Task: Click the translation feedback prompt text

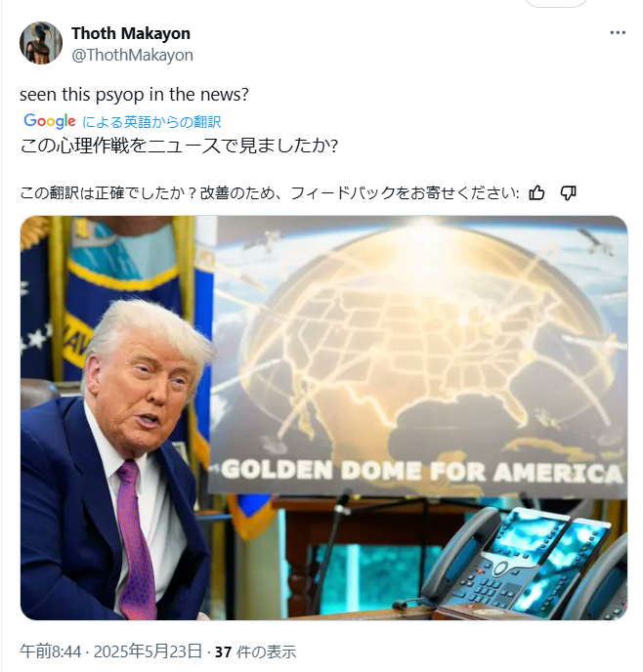Action: [x=269, y=193]
